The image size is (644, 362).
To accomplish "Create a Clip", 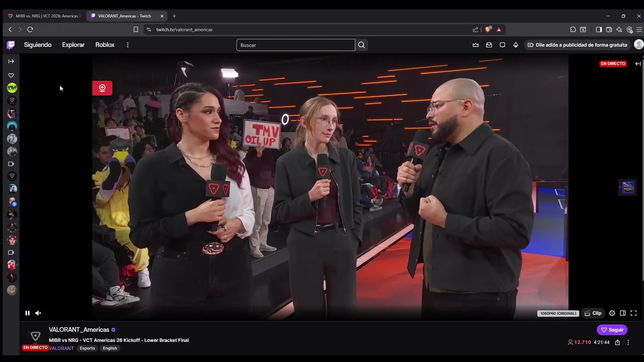I will click(593, 313).
